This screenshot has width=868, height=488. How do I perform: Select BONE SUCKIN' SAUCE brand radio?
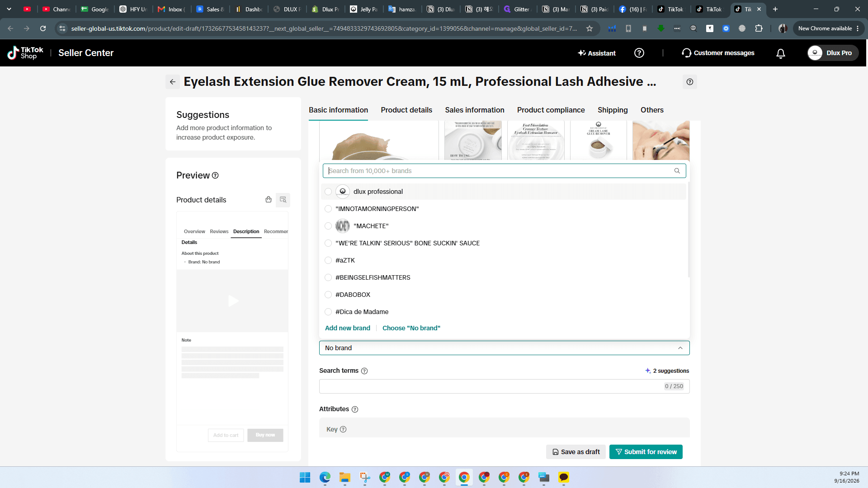click(x=328, y=243)
